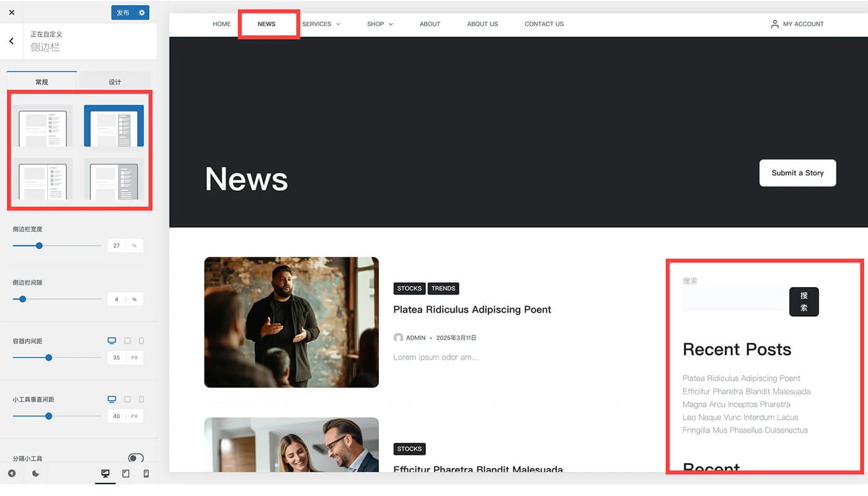
Task: Select desktop preview icon in footer
Action: coord(105,474)
